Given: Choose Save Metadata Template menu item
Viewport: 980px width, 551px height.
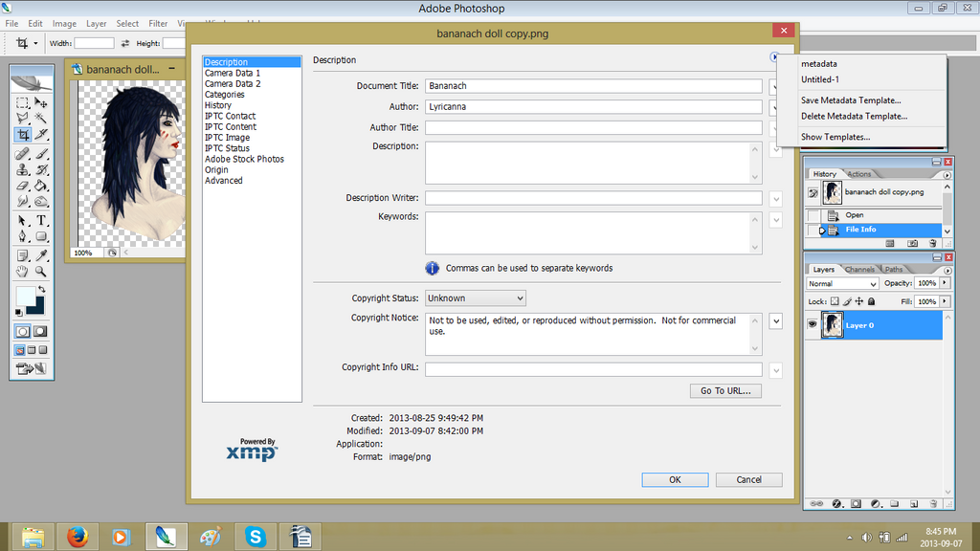Looking at the screenshot, I should click(851, 99).
